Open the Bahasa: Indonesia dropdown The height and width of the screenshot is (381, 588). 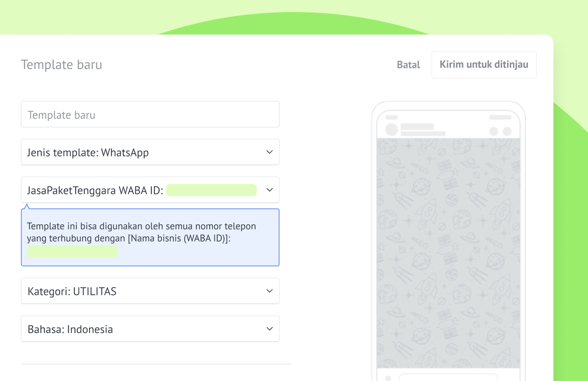pos(150,329)
